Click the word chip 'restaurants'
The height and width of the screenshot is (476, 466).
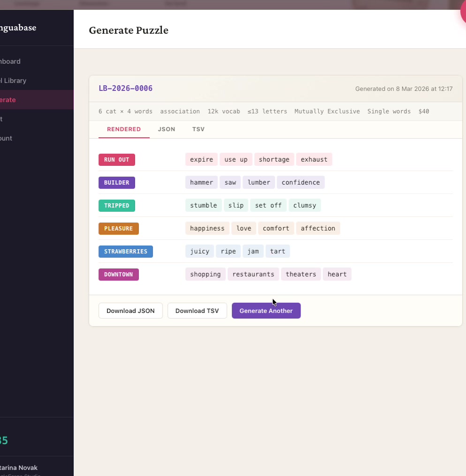(x=253, y=274)
